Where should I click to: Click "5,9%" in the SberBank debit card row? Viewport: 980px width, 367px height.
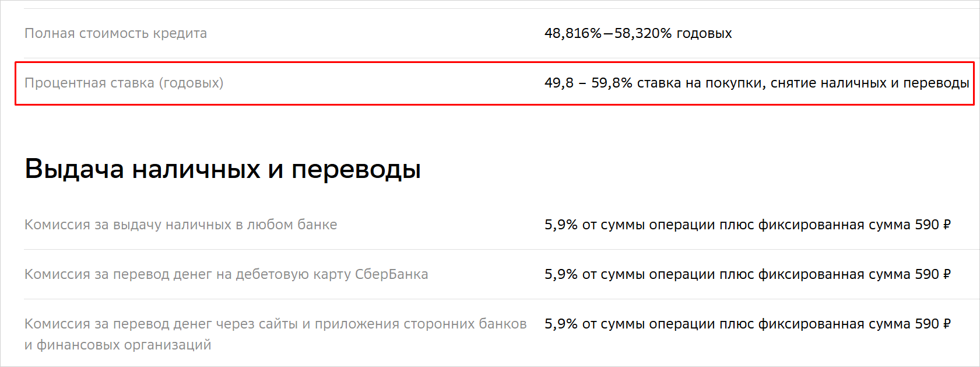click(561, 274)
